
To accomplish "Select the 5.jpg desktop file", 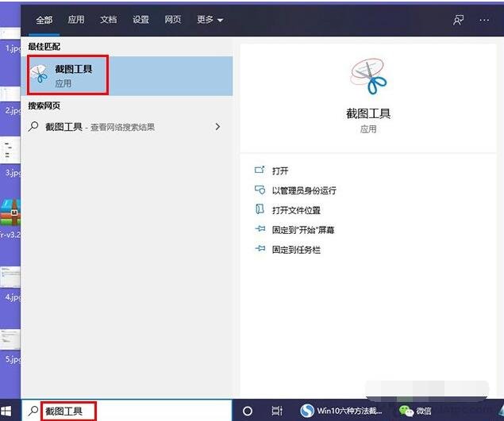I will tap(11, 346).
